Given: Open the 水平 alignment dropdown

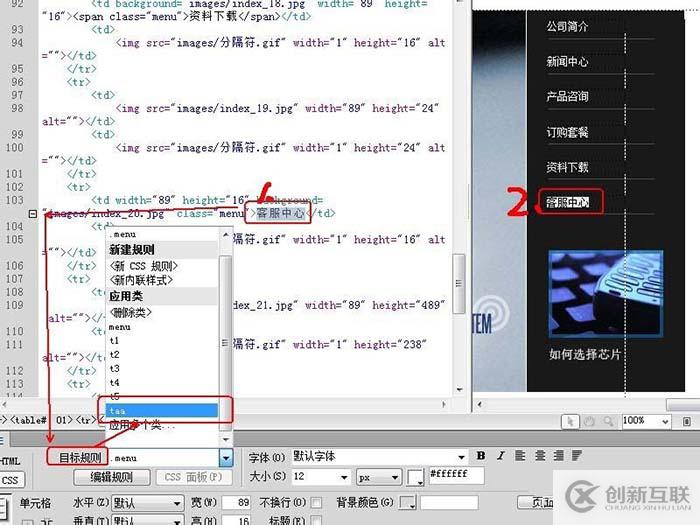Looking at the screenshot, I should point(147,503).
